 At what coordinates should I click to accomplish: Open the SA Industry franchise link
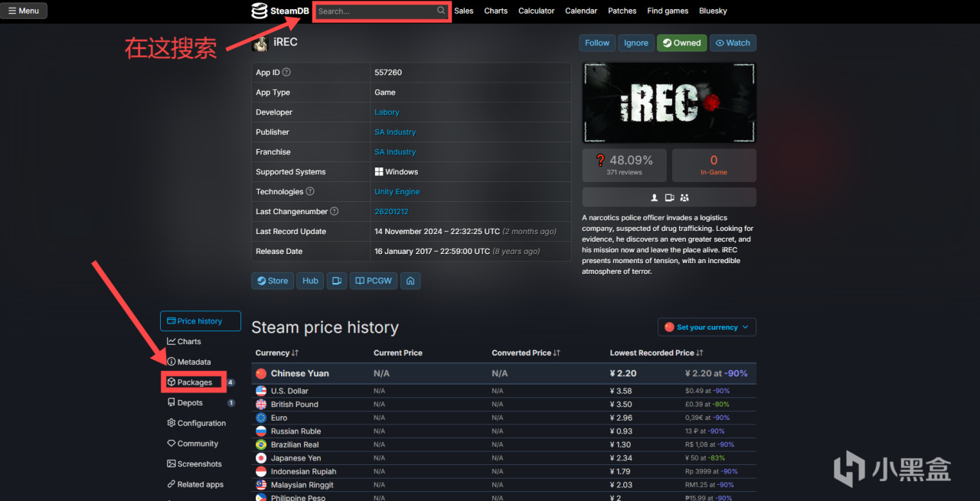[x=395, y=152]
